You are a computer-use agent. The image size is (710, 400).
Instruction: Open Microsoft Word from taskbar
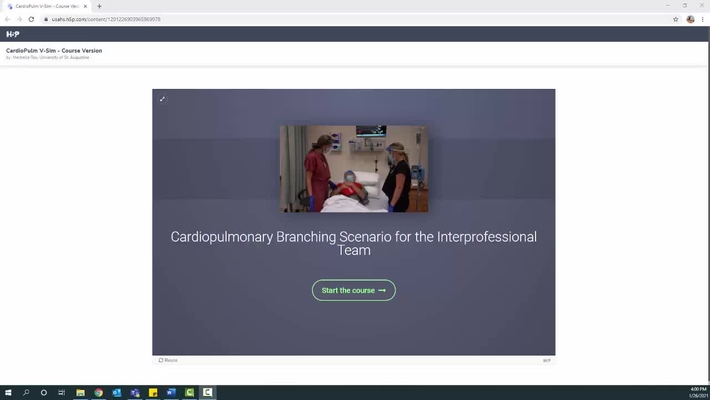tap(171, 392)
